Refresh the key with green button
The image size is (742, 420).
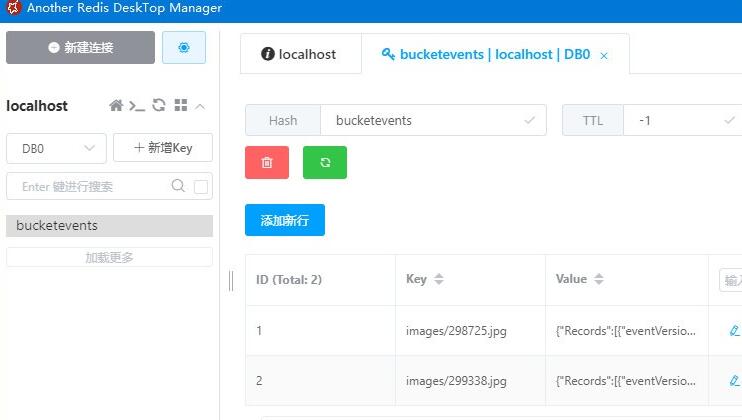point(325,163)
